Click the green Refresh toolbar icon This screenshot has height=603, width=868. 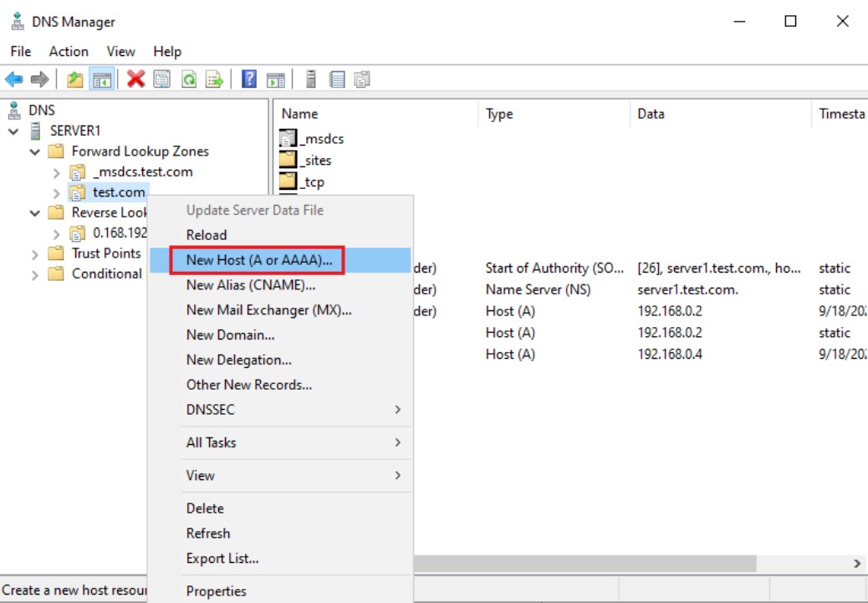(x=189, y=79)
